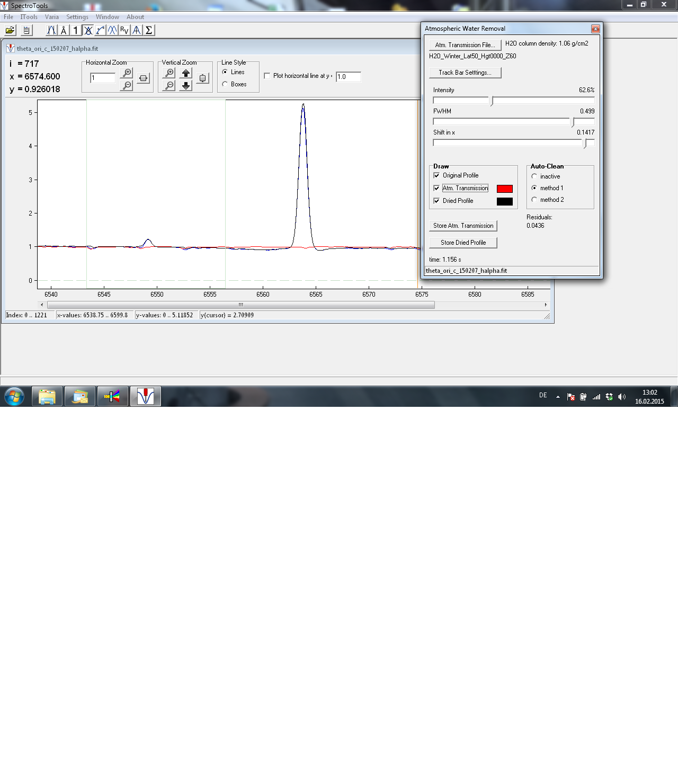678x784 pixels.
Task: Choose the Boxes line style
Action: coord(225,84)
